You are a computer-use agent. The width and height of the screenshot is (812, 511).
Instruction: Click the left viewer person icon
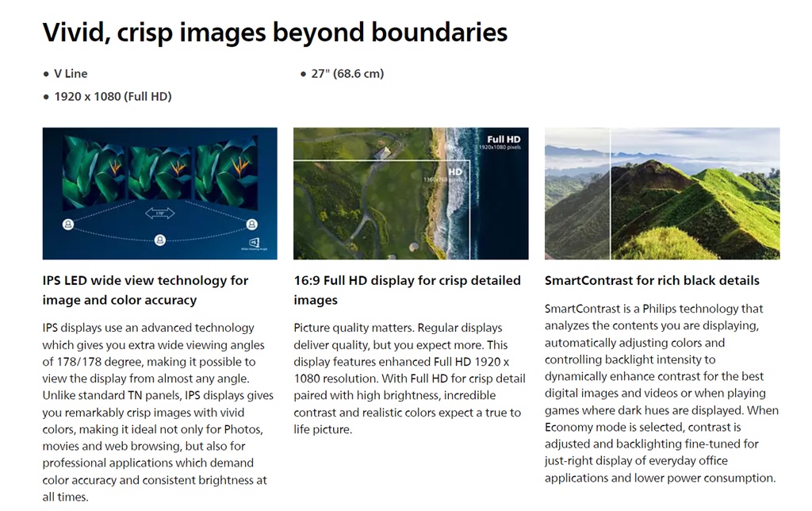[68, 225]
